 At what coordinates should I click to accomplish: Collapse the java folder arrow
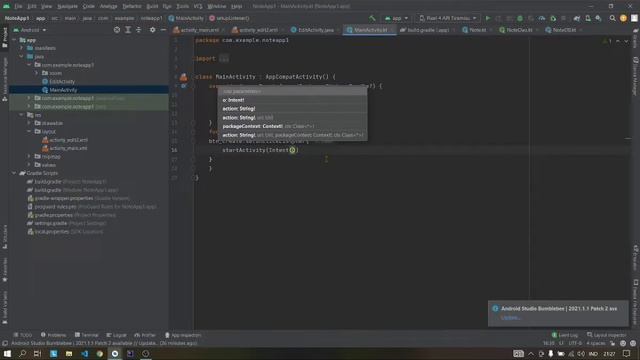coord(22,56)
